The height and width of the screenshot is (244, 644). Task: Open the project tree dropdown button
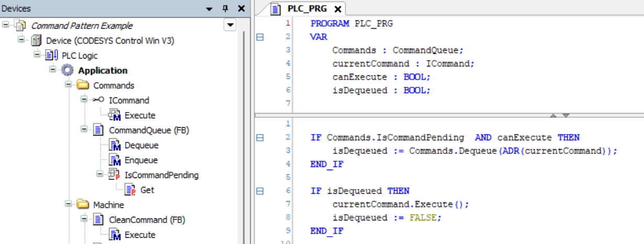(x=230, y=25)
